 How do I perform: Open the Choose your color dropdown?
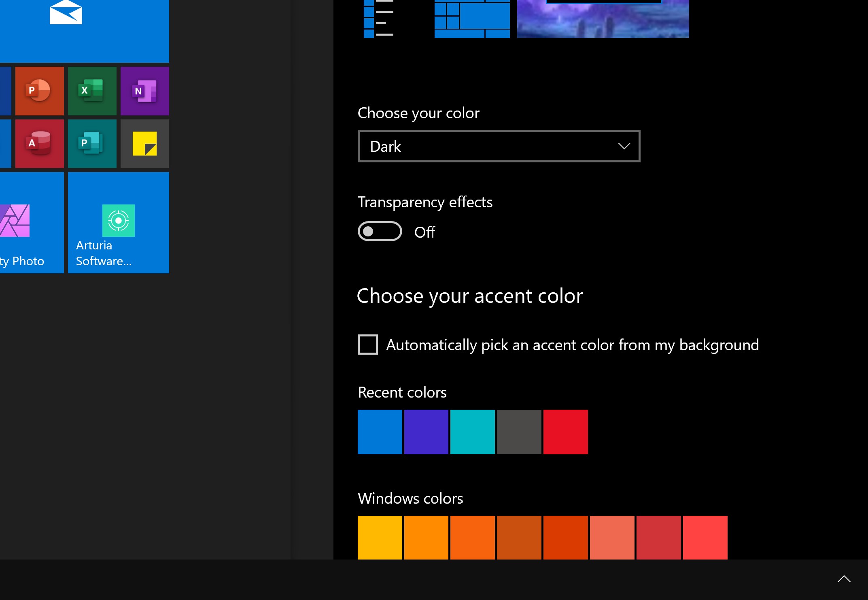click(x=499, y=146)
